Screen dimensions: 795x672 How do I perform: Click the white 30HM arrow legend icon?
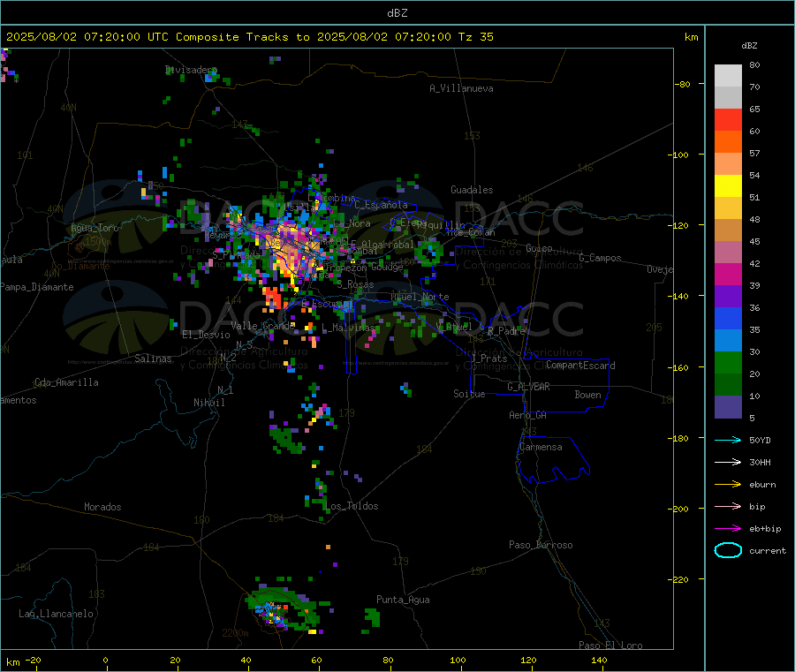pos(728,462)
